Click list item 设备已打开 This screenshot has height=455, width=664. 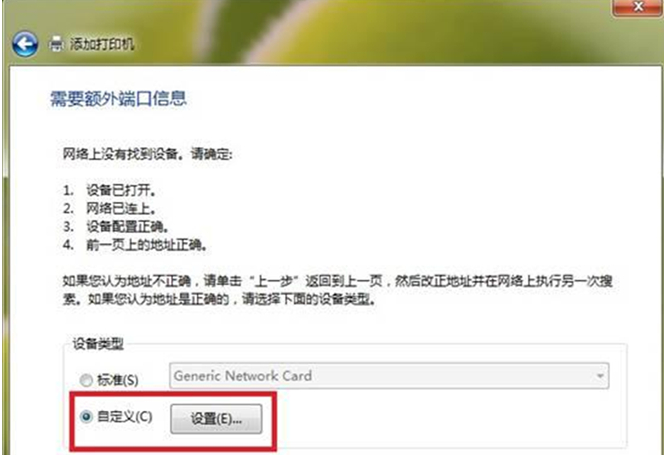point(121,191)
